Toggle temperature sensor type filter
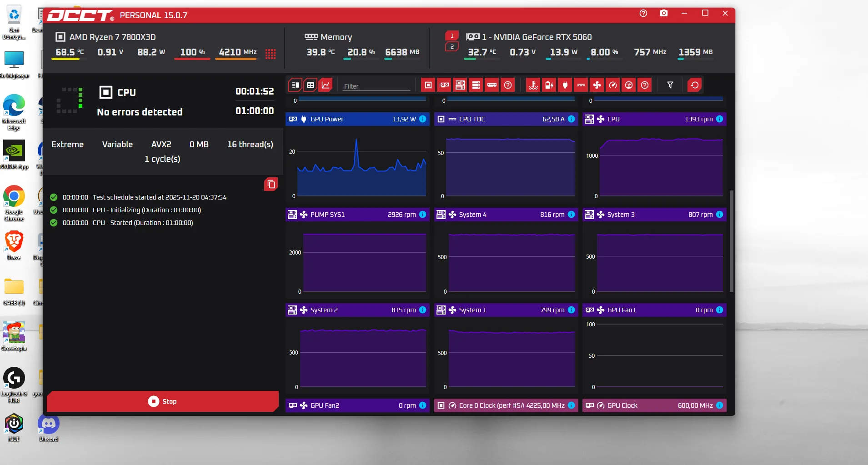Image resolution: width=868 pixels, height=465 pixels. (x=533, y=85)
